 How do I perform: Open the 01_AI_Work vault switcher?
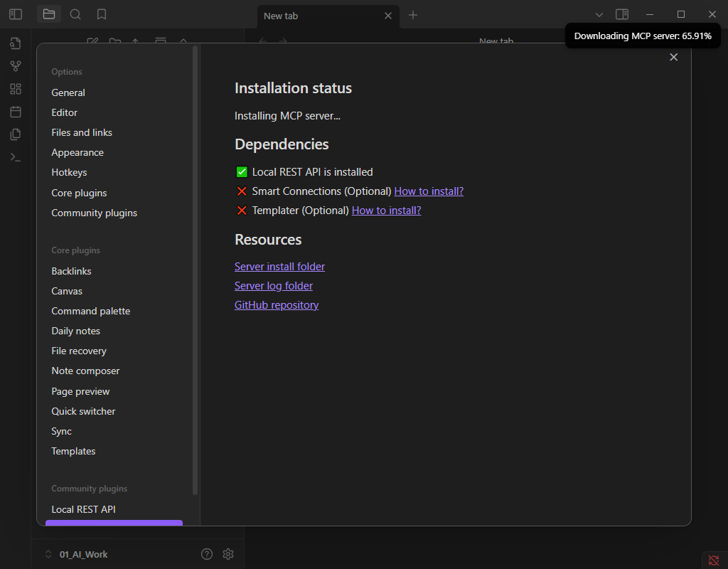click(77, 554)
